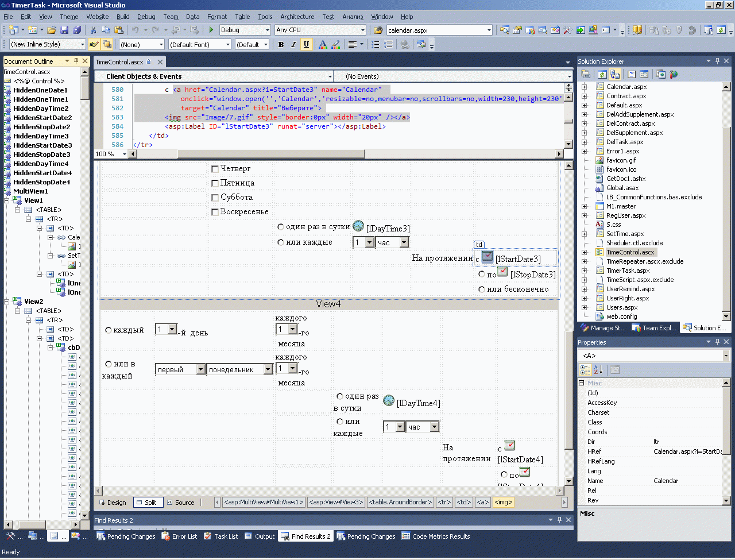Image resolution: width=735 pixels, height=560 pixels.
Task: Click the tools icon in the main toolbar
Action: point(568,30)
